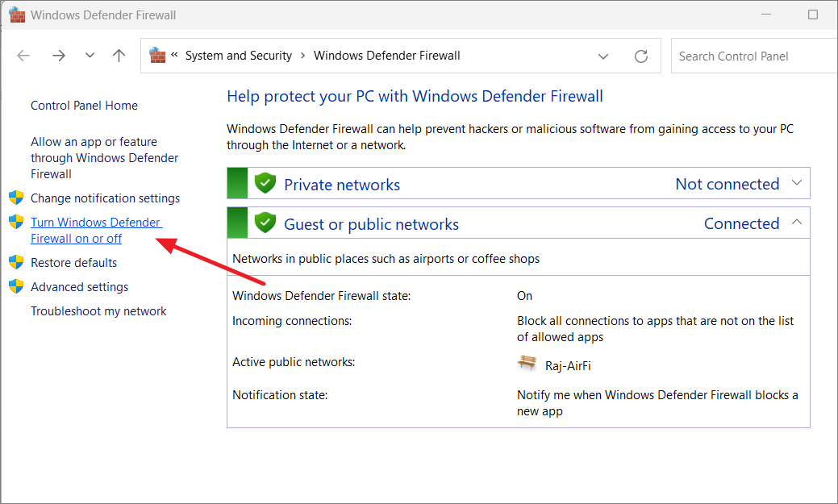Click green shield icon for Guest or public networks
Viewport: 838px width, 504px height.
click(265, 223)
